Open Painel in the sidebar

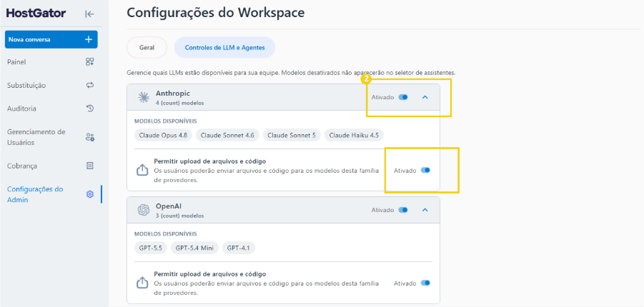point(51,62)
